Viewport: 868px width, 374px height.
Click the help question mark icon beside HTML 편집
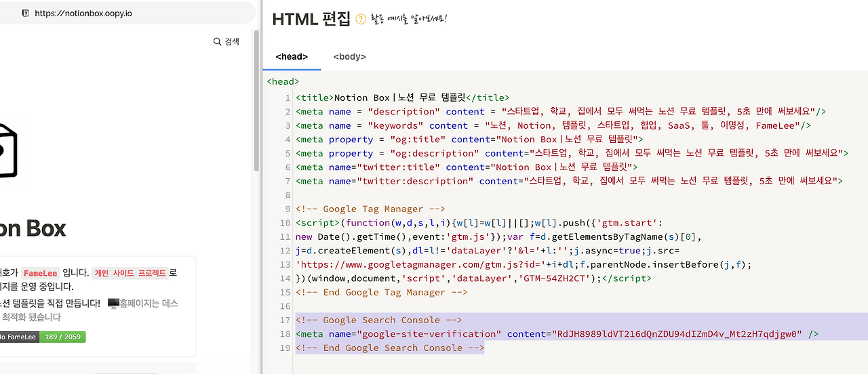pyautogui.click(x=361, y=20)
